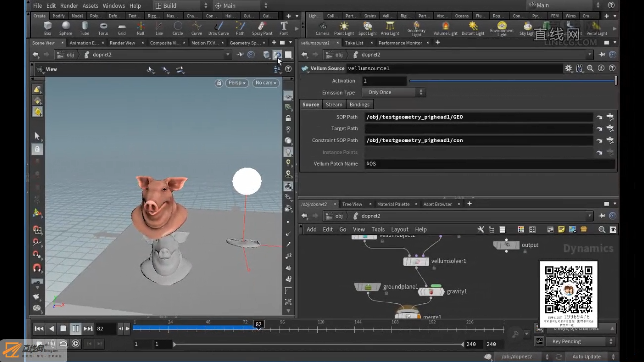Toggle real-time playback clock button

pyautogui.click(x=75, y=344)
